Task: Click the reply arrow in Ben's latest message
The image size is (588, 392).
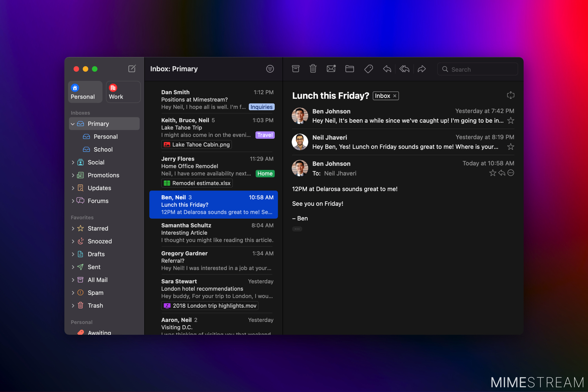Action: tap(502, 173)
